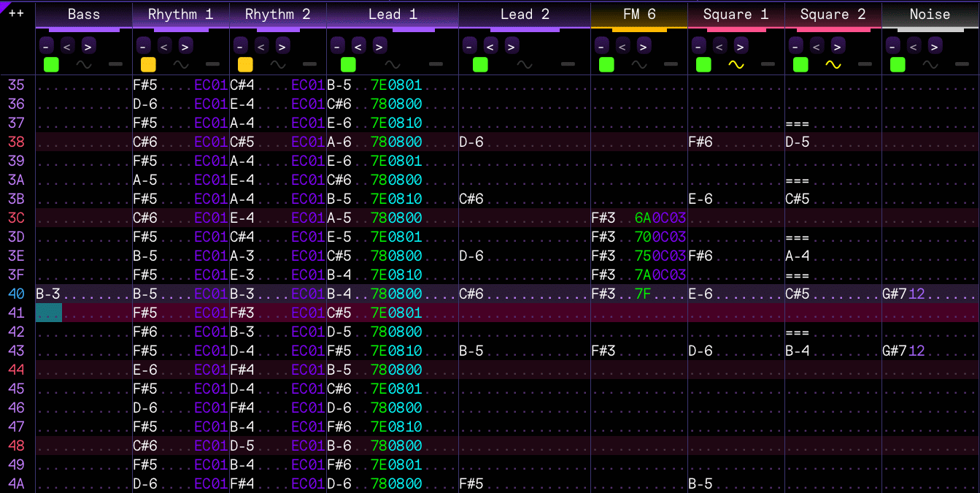The image size is (980, 493).
Task: Toggle the green status square of Bass
Action: pyautogui.click(x=51, y=64)
